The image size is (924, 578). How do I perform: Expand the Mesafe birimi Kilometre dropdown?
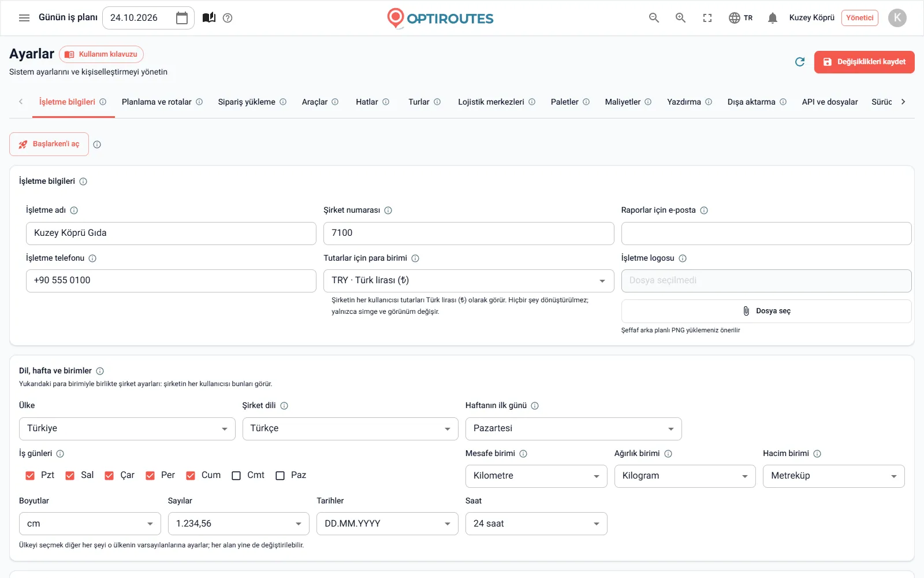[x=536, y=476]
